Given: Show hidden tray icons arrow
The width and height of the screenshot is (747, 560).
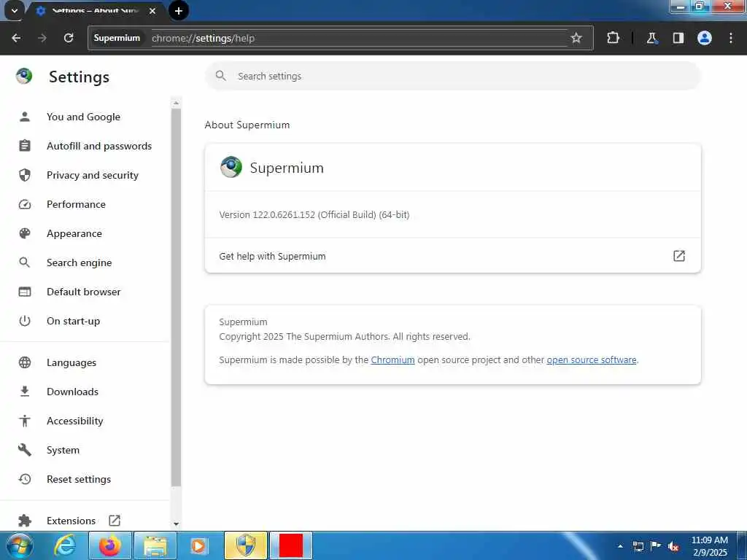Looking at the screenshot, I should 620,546.
